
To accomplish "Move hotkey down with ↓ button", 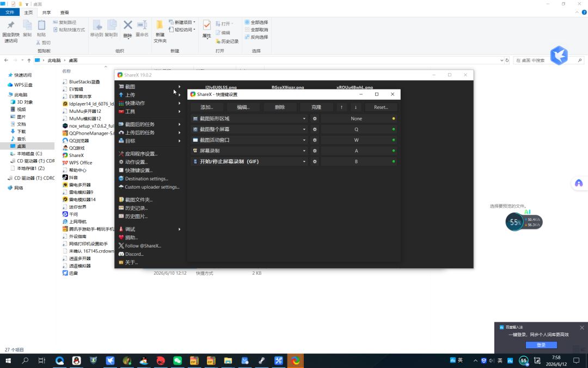I will tap(356, 107).
